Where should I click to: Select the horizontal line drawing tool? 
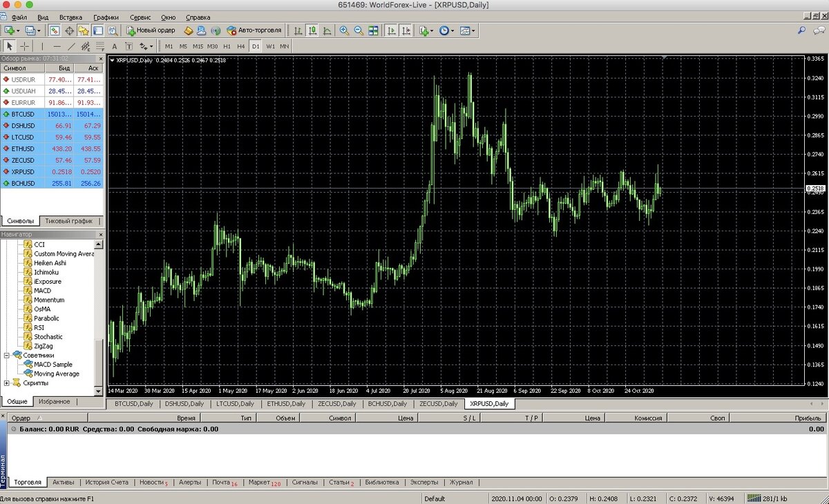57,46
